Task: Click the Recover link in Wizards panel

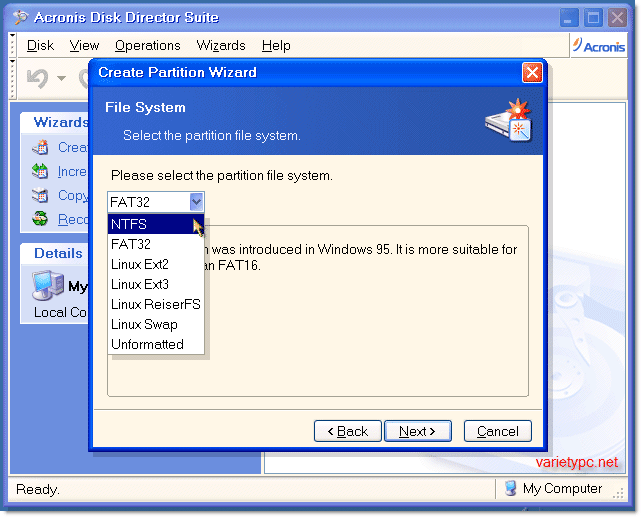Action: 73,219
